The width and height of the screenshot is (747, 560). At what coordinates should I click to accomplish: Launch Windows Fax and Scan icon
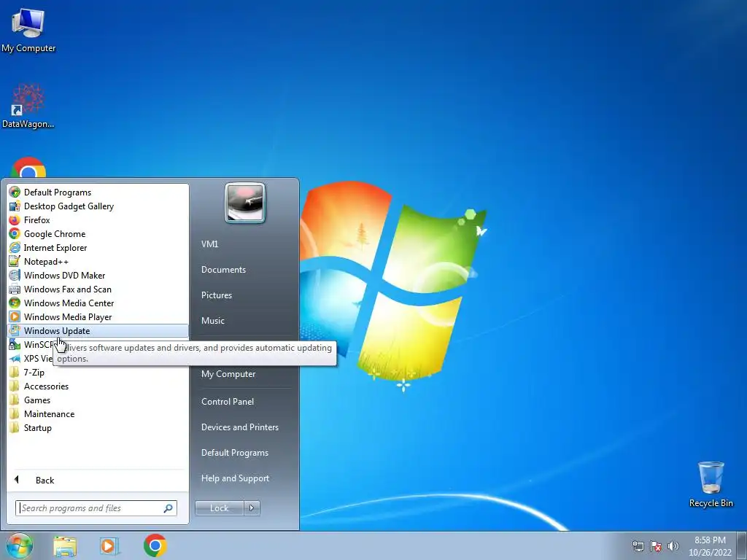click(x=15, y=289)
